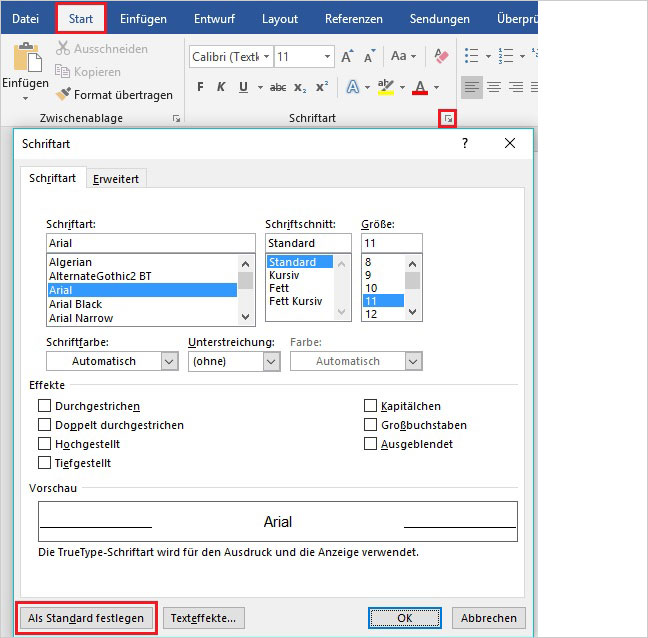Apply superscript formatting x²

click(322, 87)
